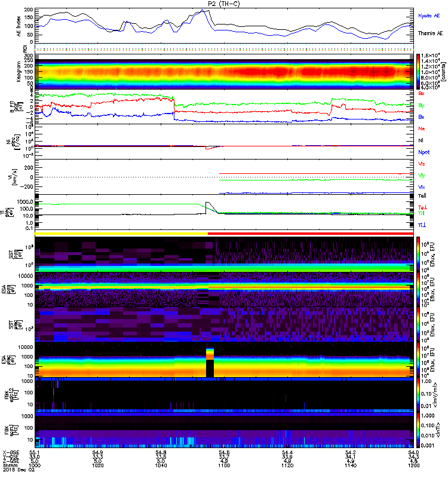Click the FBK mV/m color bar
Viewport: 448px width, 478px height.
pyautogui.click(x=418, y=395)
